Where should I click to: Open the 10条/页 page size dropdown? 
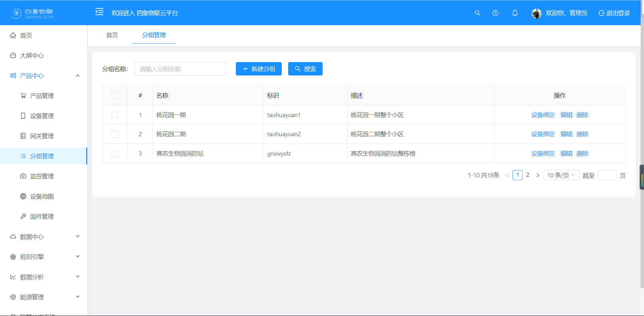tap(561, 175)
